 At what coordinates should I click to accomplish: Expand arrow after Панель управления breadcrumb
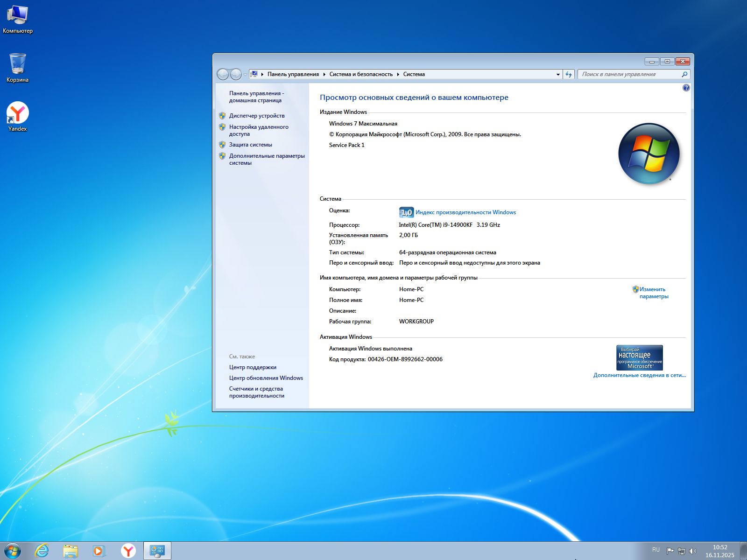pos(324,74)
